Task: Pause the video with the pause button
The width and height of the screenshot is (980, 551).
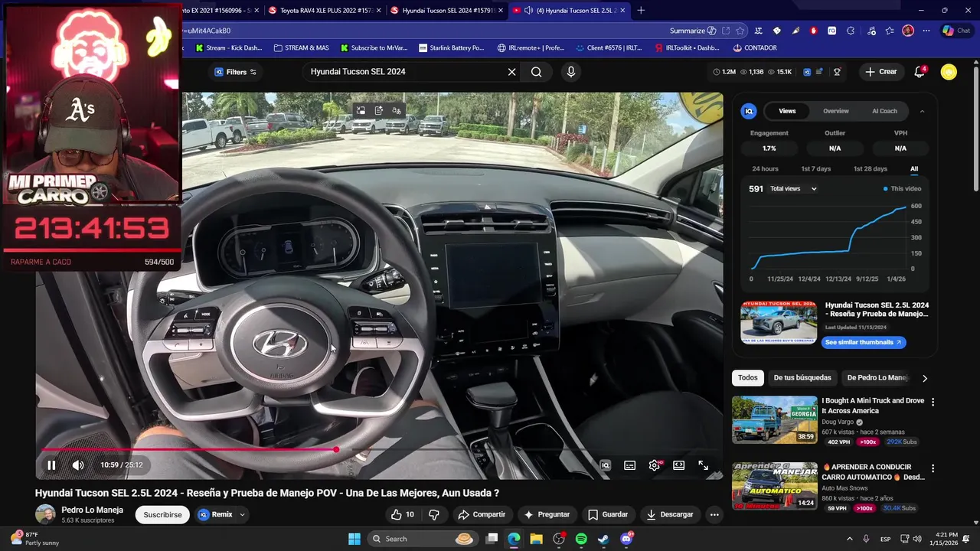Action: pyautogui.click(x=51, y=465)
